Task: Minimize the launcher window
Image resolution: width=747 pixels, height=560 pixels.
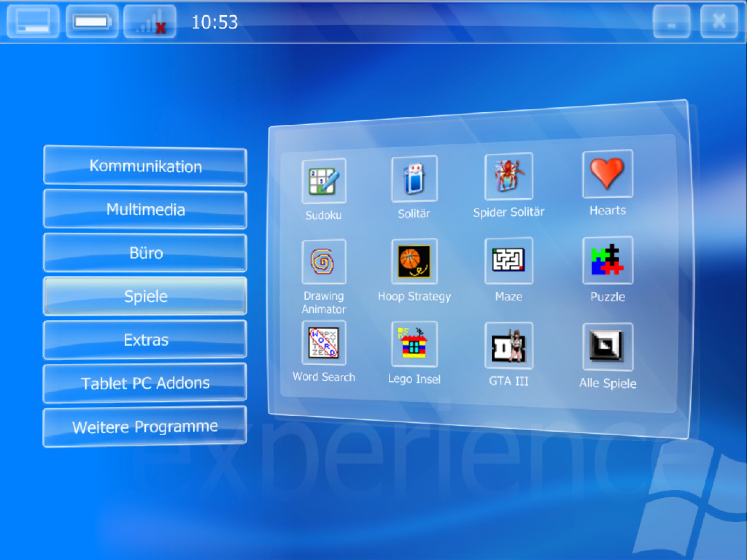Action: coord(671,21)
